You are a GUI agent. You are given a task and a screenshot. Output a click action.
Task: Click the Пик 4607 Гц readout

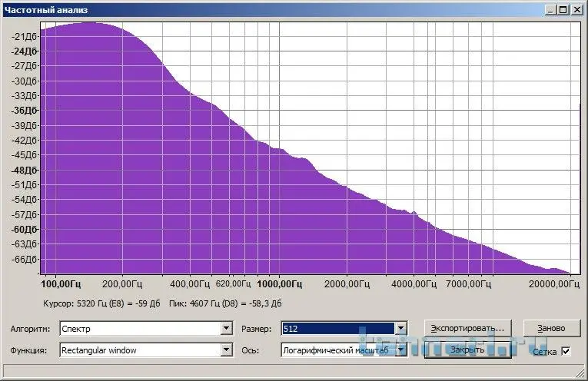click(x=225, y=303)
